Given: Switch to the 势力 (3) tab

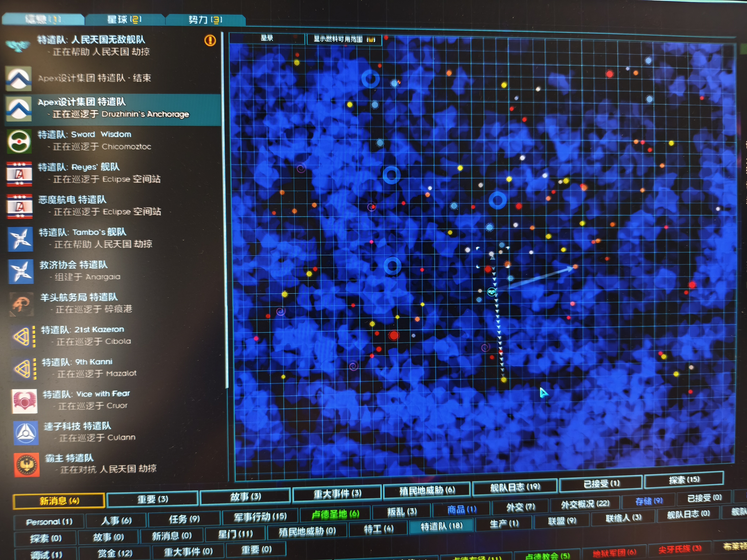Looking at the screenshot, I should point(205,20).
